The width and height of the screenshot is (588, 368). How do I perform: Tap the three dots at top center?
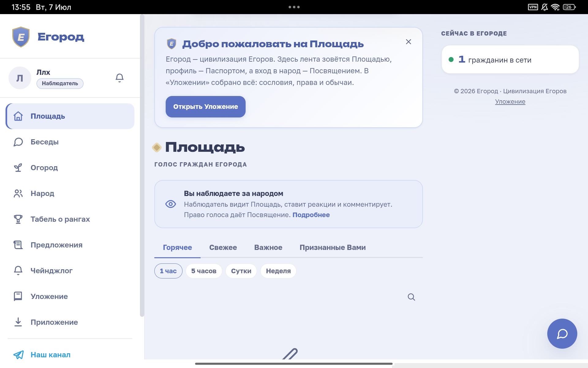[x=294, y=7]
